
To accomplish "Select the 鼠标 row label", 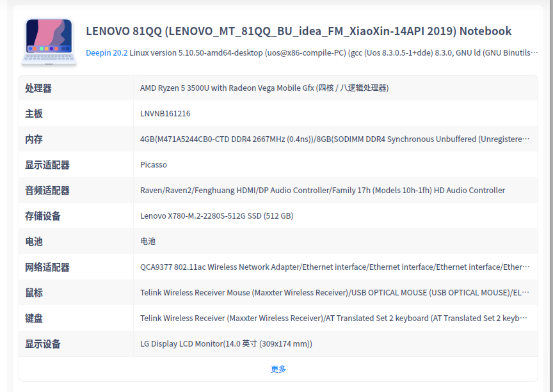I will click(34, 293).
